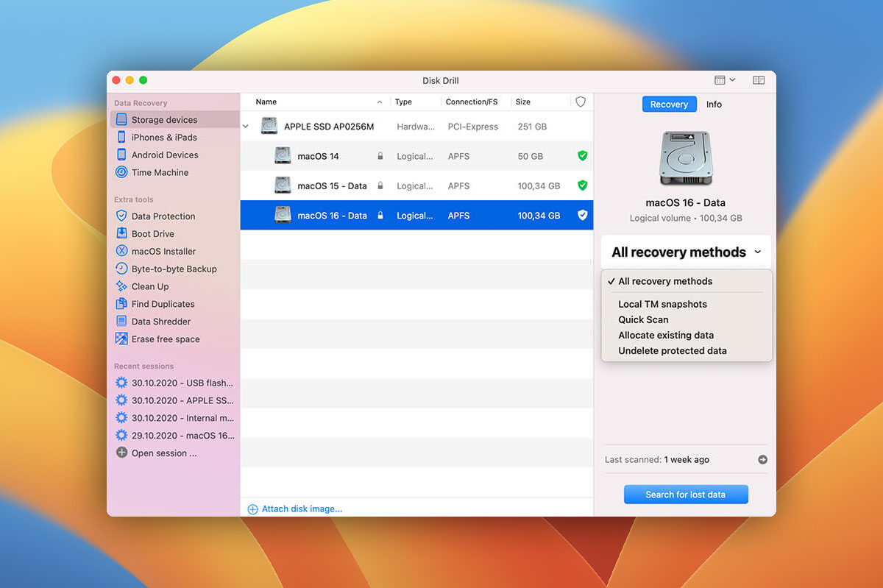Click protection shield for macOS 16 - Data
This screenshot has height=588, width=883.
(x=582, y=215)
